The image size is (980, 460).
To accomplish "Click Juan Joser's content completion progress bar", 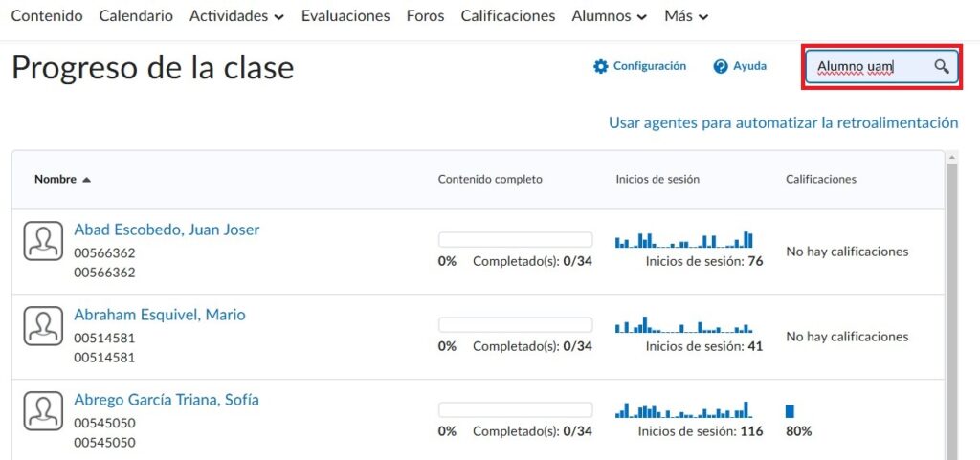I will [x=515, y=240].
